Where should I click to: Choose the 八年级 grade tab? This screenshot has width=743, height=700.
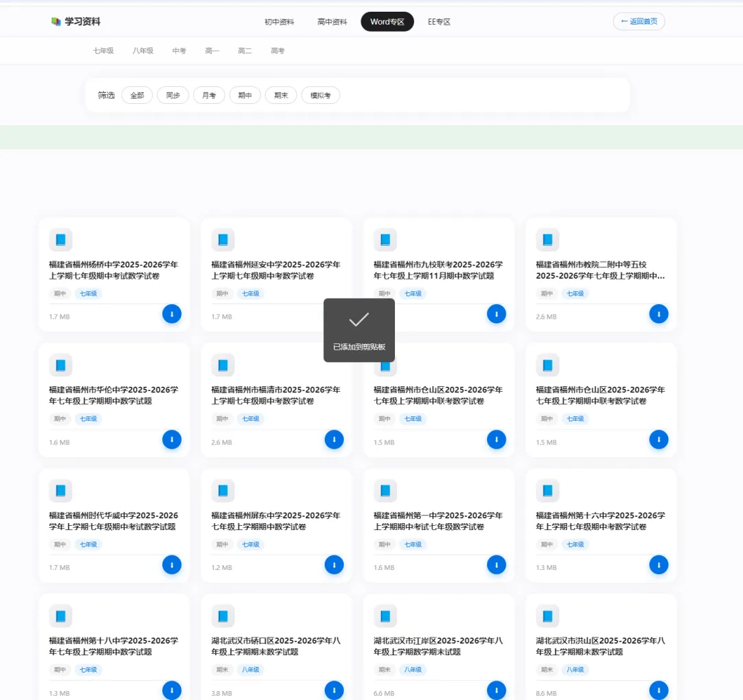[x=143, y=51]
